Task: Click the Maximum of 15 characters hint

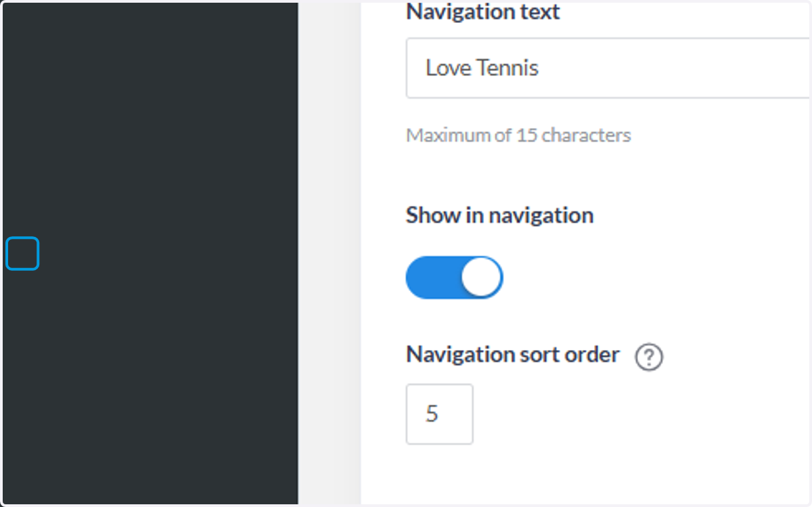Action: click(518, 135)
